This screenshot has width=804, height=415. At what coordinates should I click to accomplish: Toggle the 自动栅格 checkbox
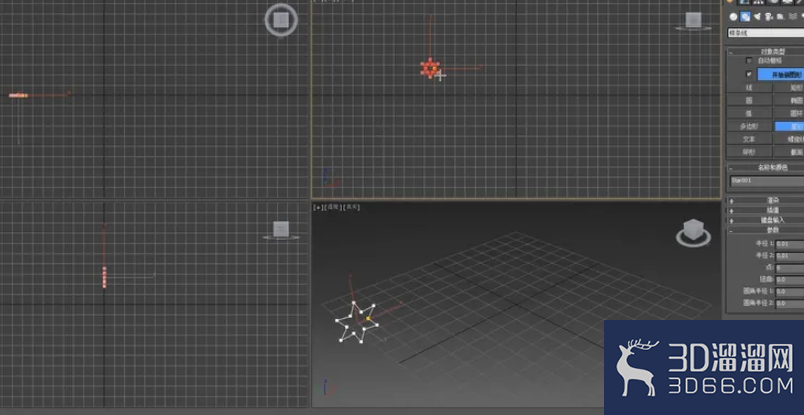[749, 61]
